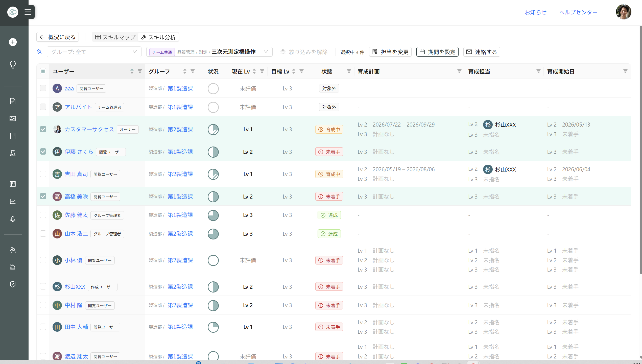The image size is (642, 364).
Task: Open お知らせ in top bar
Action: 535,12
